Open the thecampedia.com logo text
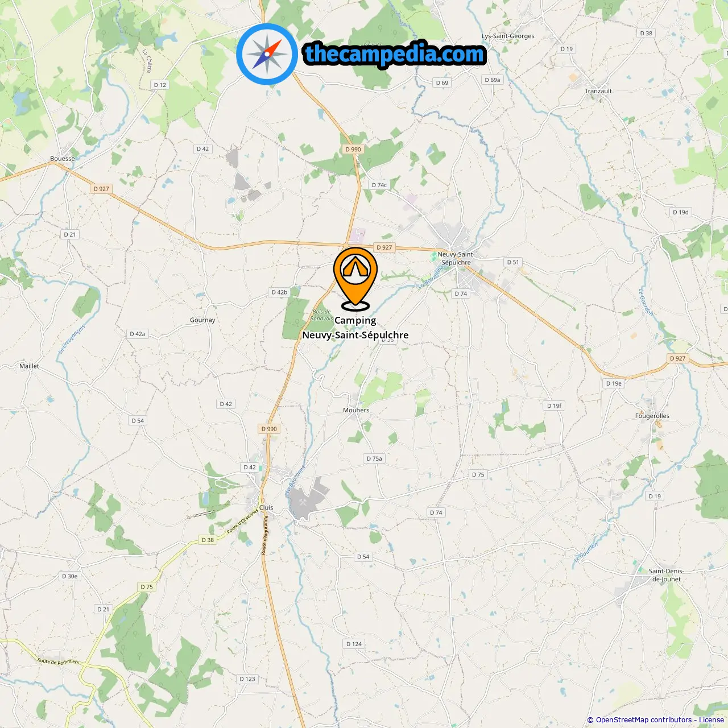This screenshot has height=728, width=728. click(395, 54)
